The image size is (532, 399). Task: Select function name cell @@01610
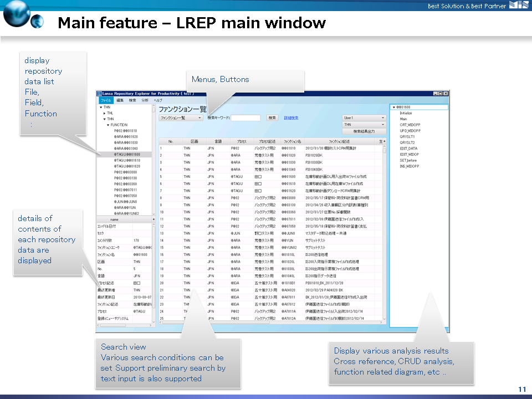pyautogui.click(x=289, y=184)
